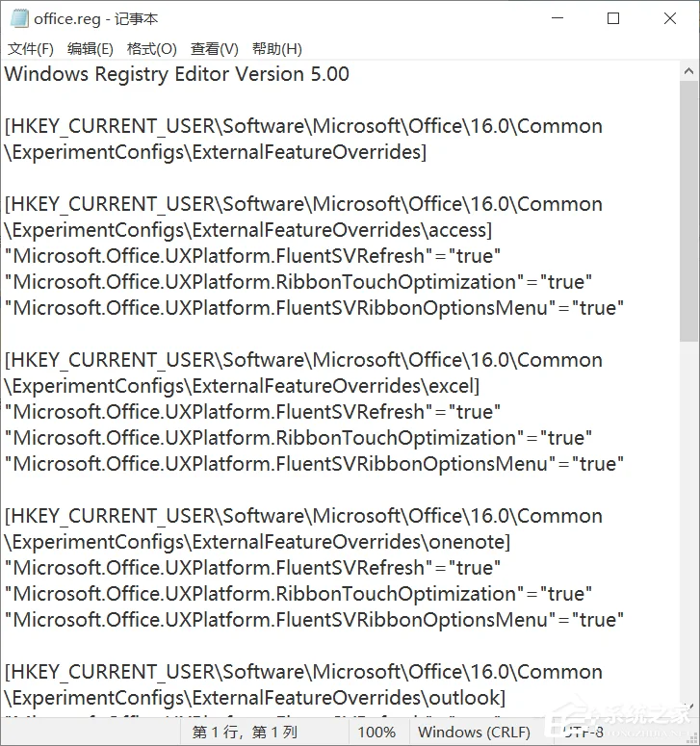Open the 文件(F) menu

(x=31, y=48)
